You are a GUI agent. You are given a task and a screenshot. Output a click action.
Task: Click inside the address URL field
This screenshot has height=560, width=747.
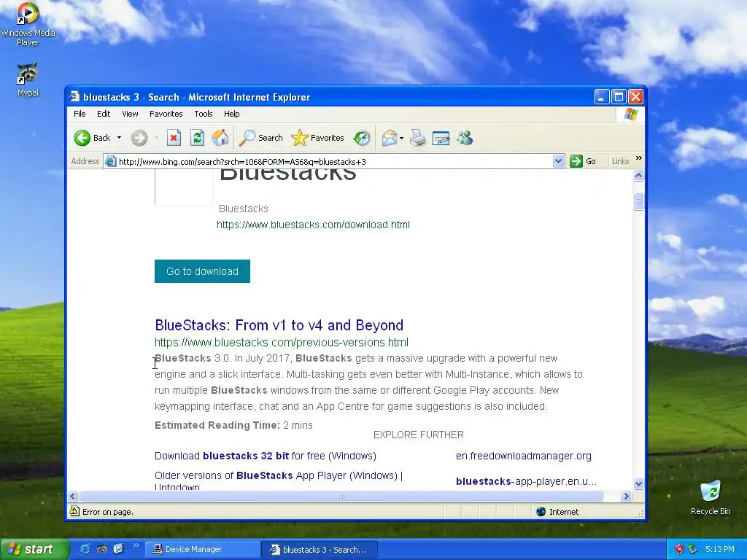tap(333, 161)
